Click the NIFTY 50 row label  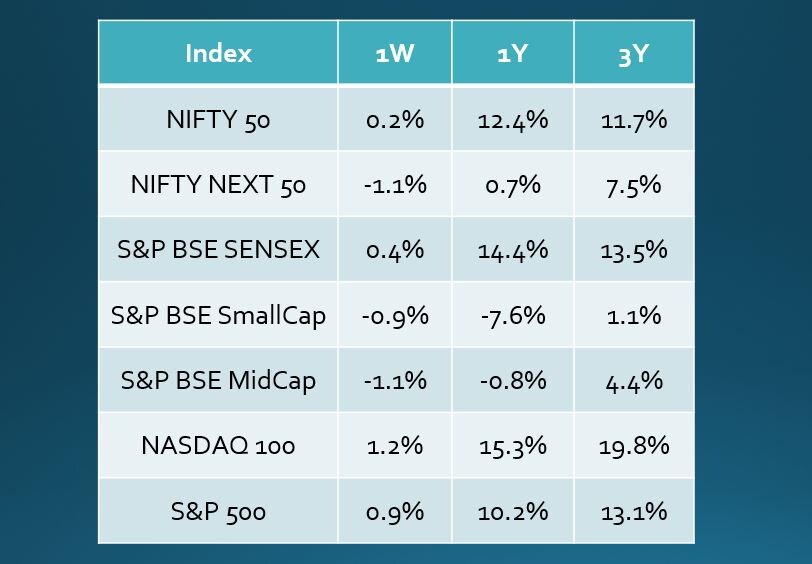218,120
